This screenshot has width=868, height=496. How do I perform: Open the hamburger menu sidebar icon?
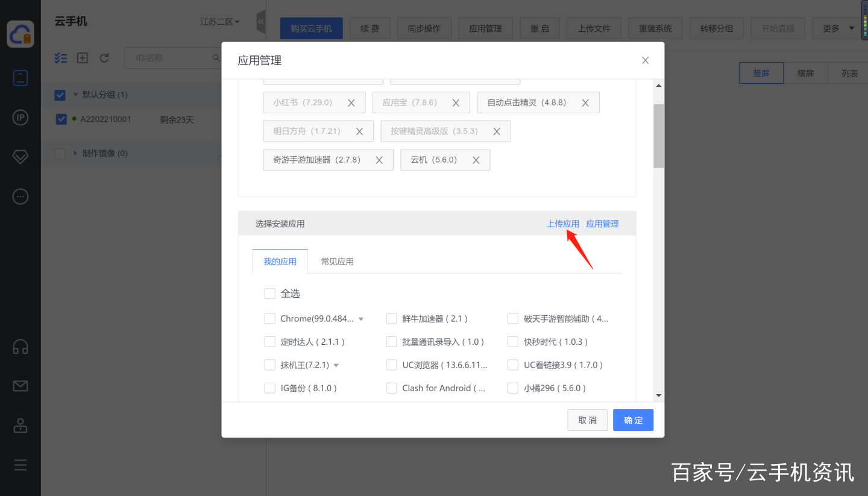click(x=20, y=465)
